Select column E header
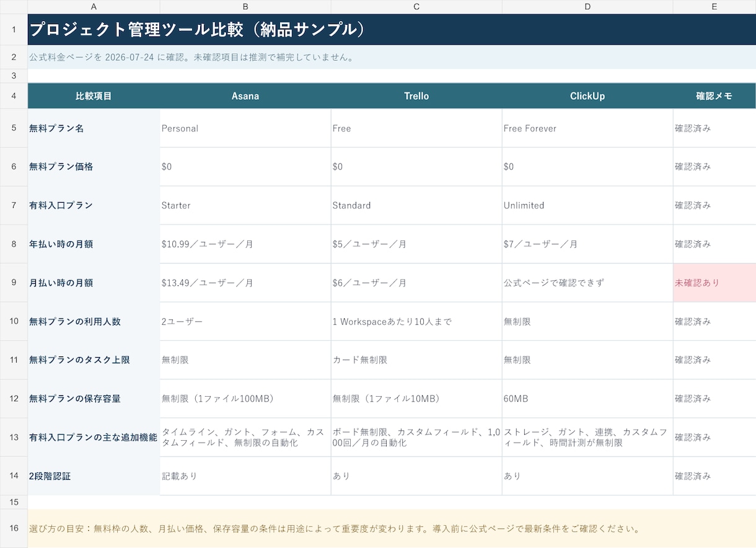The height and width of the screenshot is (548, 756). click(714, 7)
